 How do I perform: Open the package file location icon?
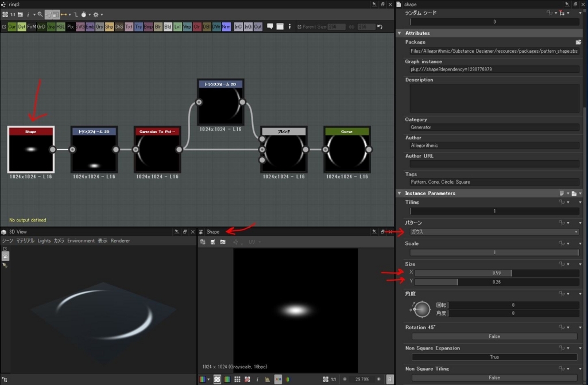click(x=578, y=42)
